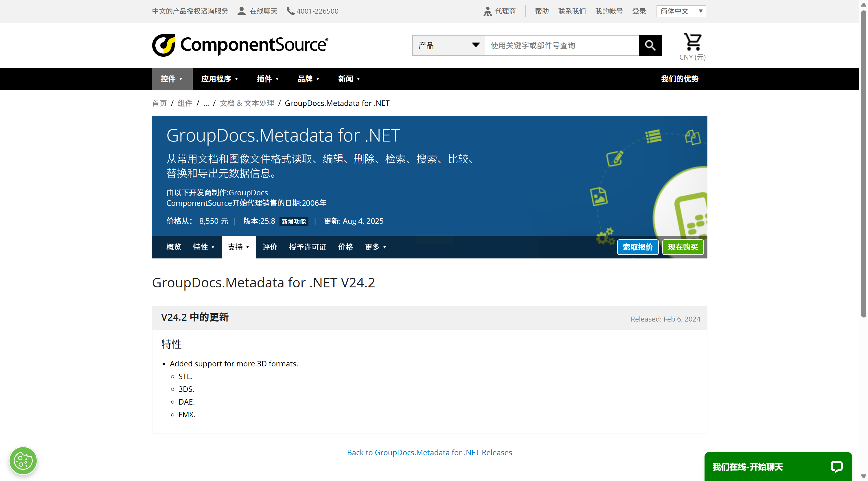Click the reseller 代理商 icon
This screenshot has height=481, width=868.
pyautogui.click(x=487, y=11)
